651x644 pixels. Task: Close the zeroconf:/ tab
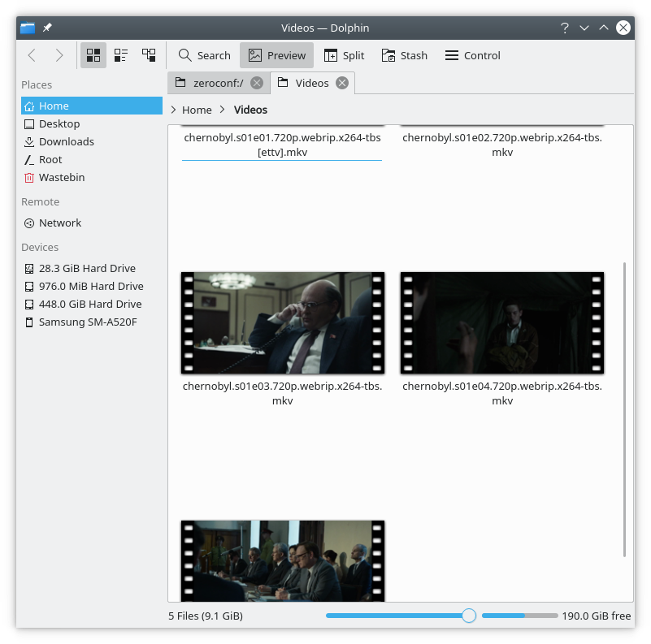(257, 83)
